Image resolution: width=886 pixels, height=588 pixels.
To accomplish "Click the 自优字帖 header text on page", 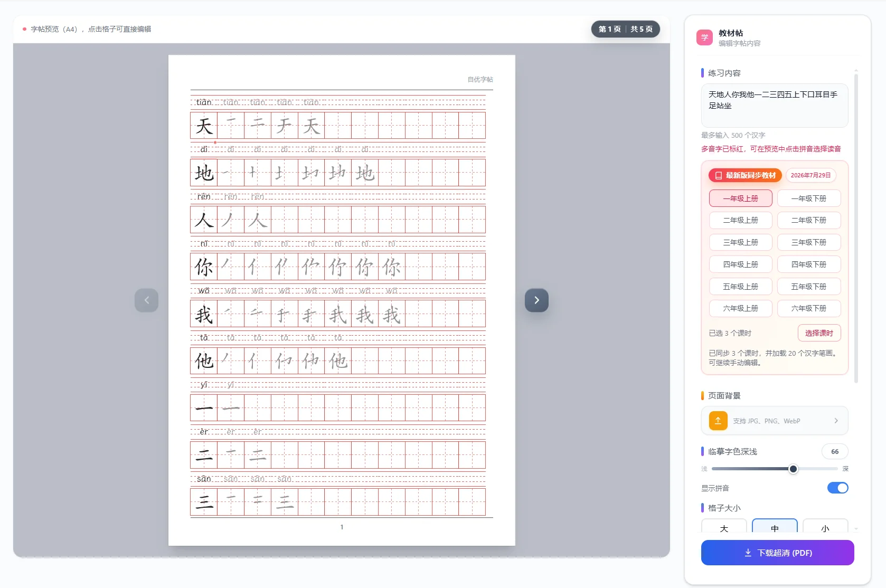I will (480, 80).
